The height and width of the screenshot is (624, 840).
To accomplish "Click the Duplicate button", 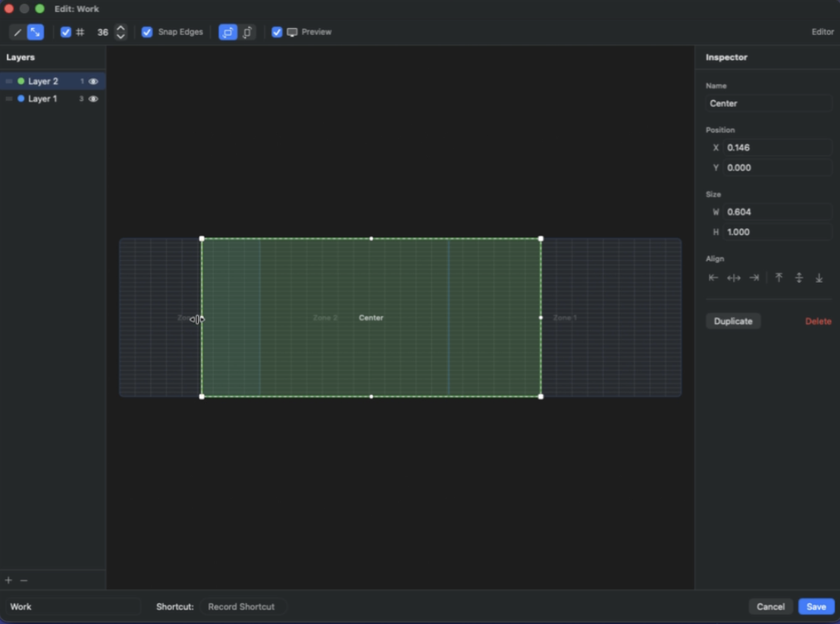I will (733, 321).
